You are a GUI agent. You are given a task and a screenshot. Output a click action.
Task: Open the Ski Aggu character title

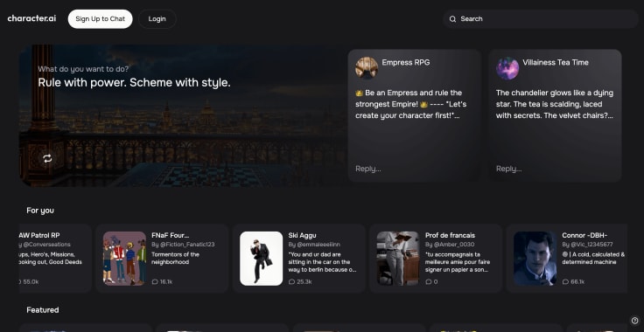tap(302, 235)
